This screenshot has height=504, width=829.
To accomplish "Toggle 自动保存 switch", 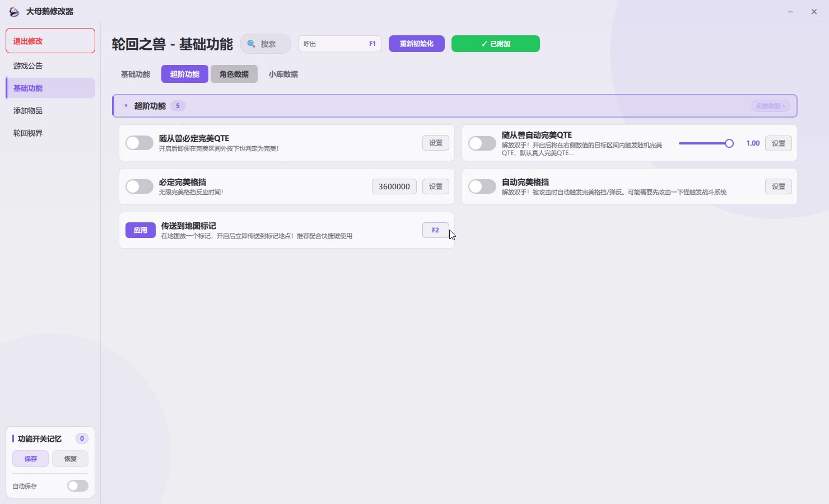I will pos(78,486).
